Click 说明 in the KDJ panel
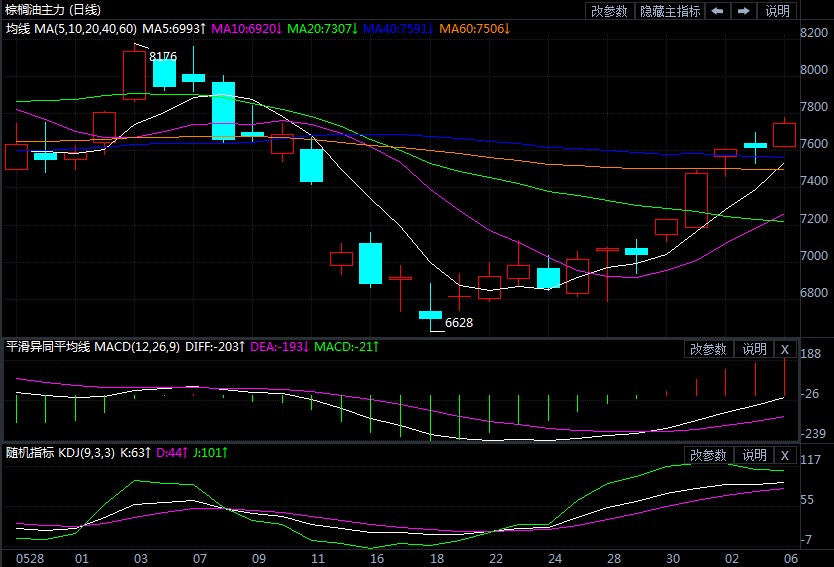The width and height of the screenshot is (834, 567). 753,456
